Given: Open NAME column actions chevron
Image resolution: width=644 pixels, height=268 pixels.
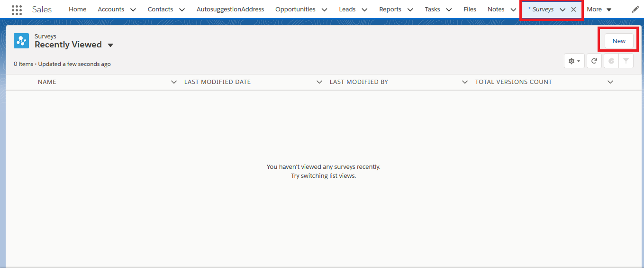Looking at the screenshot, I should pos(174,82).
